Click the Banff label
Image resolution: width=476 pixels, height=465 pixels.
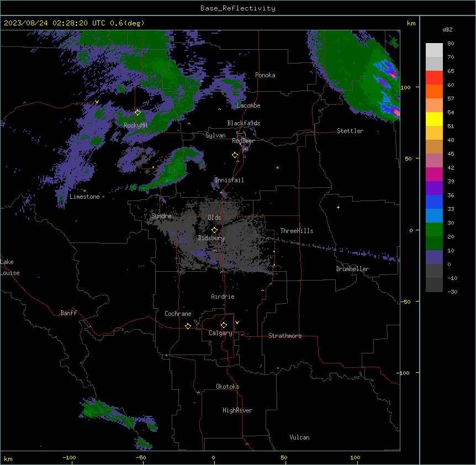(x=68, y=313)
